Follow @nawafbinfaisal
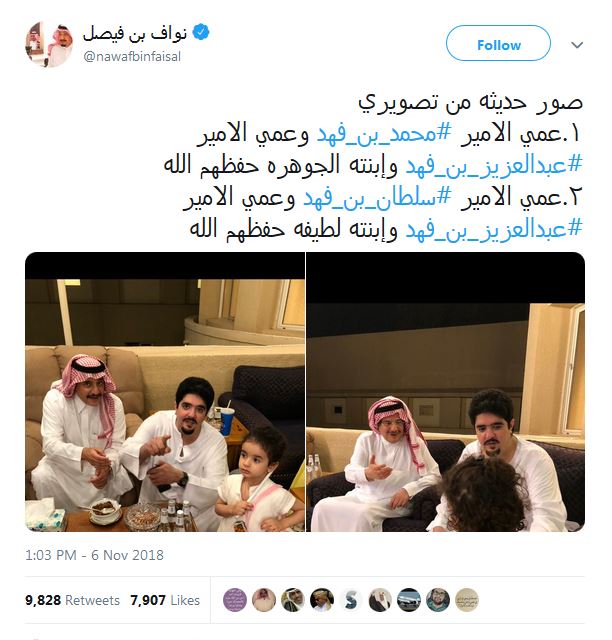This screenshot has height=640, width=612. click(x=499, y=43)
